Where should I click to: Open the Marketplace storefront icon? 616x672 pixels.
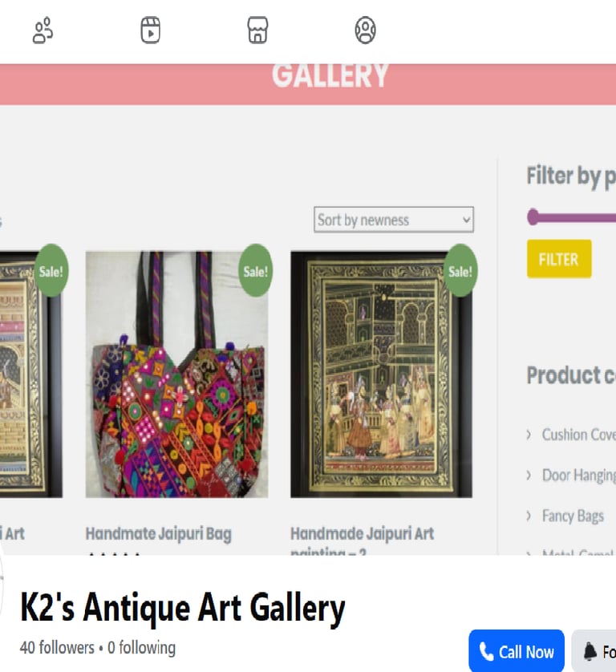coord(257,30)
